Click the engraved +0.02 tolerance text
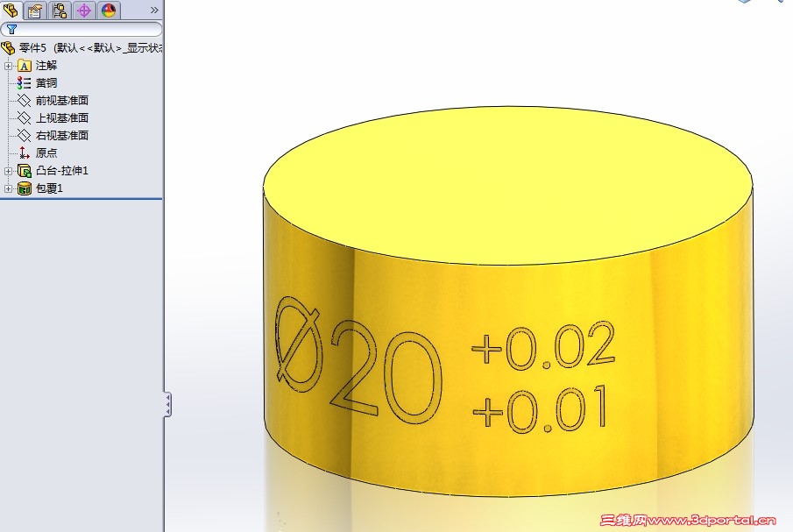This screenshot has height=532, width=793. click(x=543, y=345)
